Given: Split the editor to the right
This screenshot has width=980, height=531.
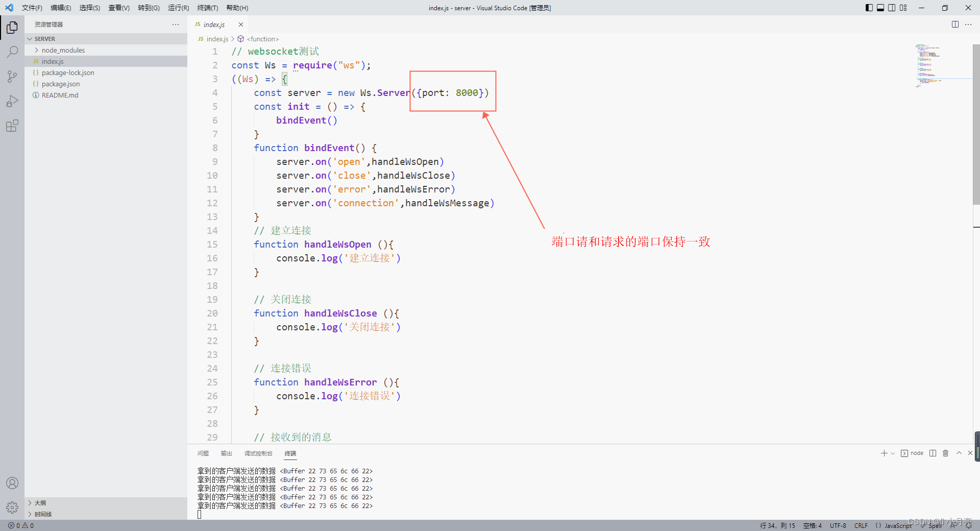Looking at the screenshot, I should click(x=955, y=24).
